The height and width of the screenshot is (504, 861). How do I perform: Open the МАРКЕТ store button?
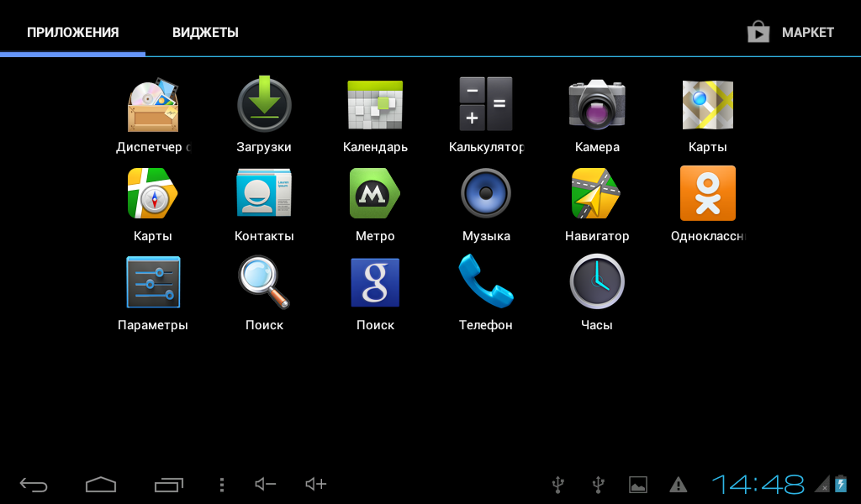(790, 33)
